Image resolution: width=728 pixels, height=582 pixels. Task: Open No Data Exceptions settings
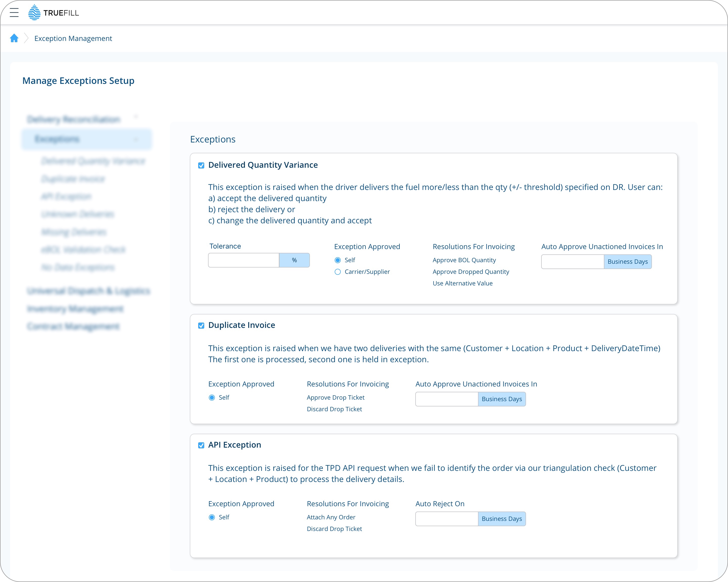pyautogui.click(x=78, y=267)
